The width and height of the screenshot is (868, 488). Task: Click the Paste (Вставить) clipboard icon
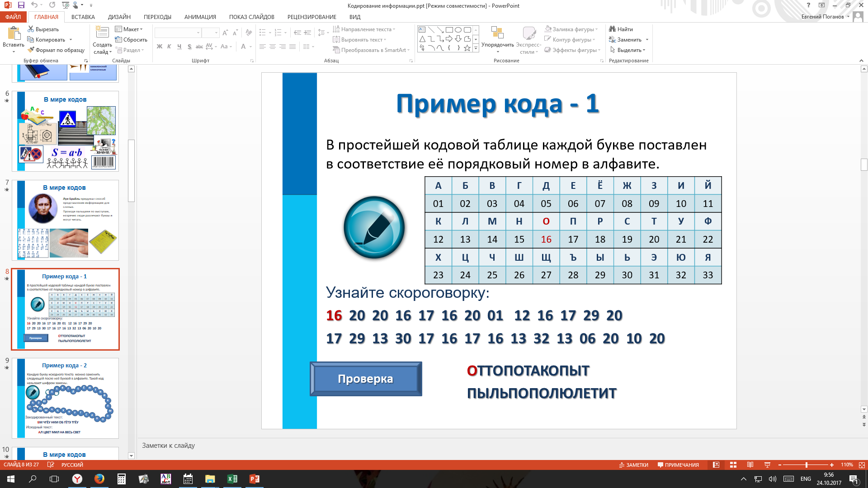pos(14,33)
